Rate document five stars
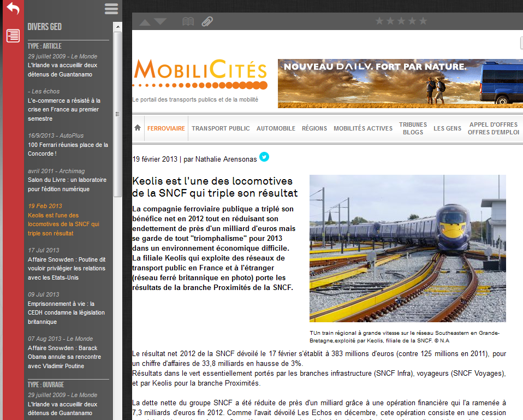 [423, 21]
